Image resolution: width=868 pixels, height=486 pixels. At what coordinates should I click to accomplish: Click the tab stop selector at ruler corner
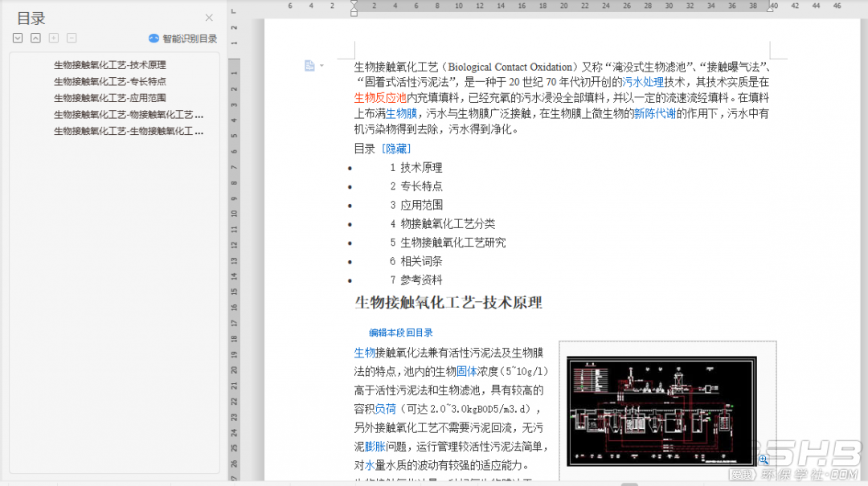pyautogui.click(x=234, y=11)
